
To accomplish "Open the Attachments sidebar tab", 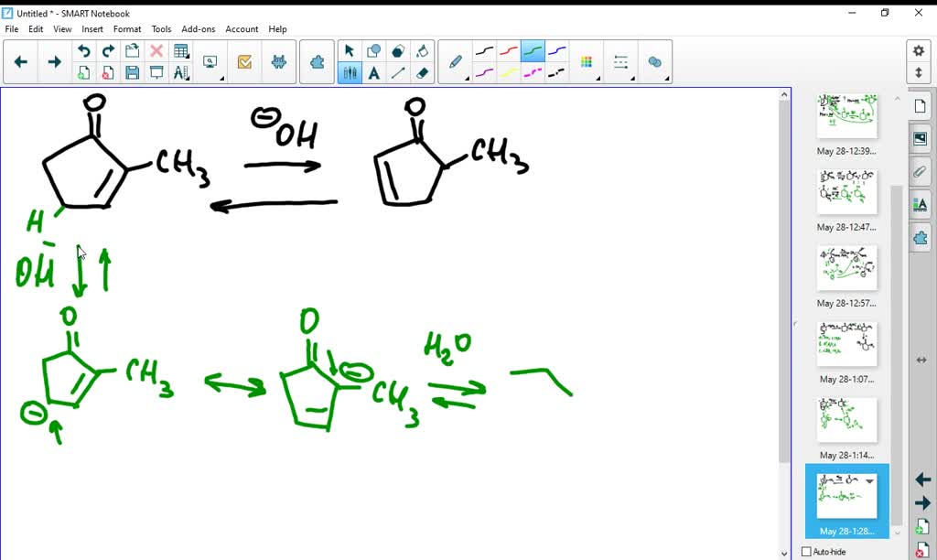I will (919, 172).
